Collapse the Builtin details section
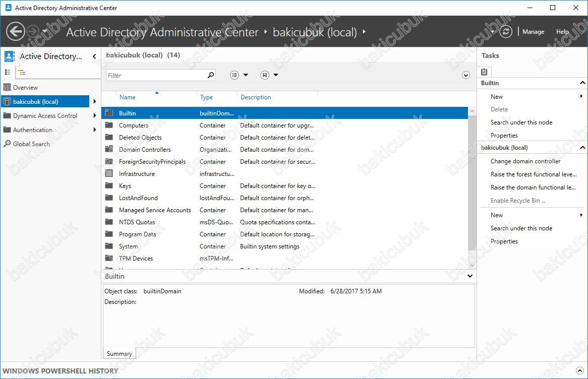 point(470,276)
